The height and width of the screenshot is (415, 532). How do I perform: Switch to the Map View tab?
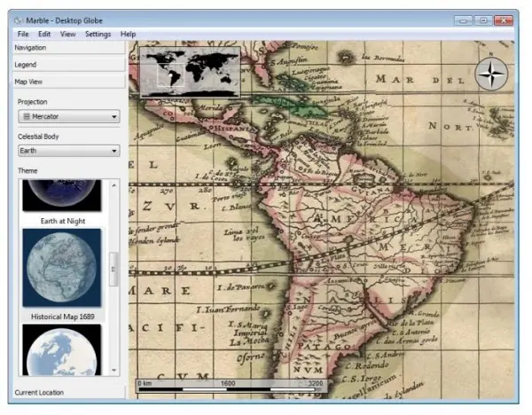coord(69,82)
